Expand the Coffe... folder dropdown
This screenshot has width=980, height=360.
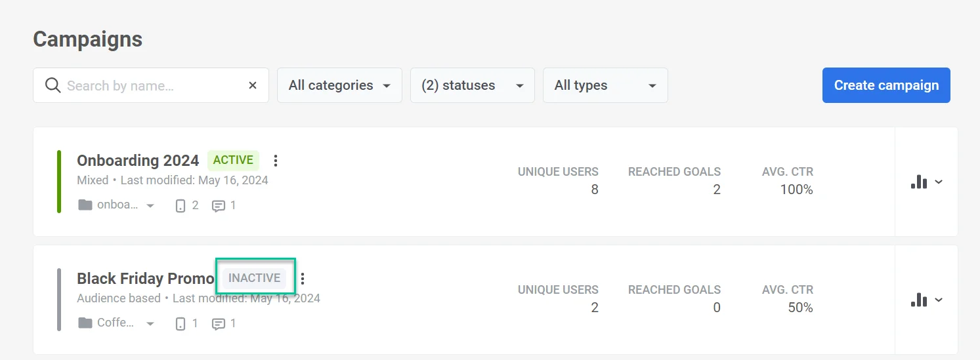tap(150, 324)
